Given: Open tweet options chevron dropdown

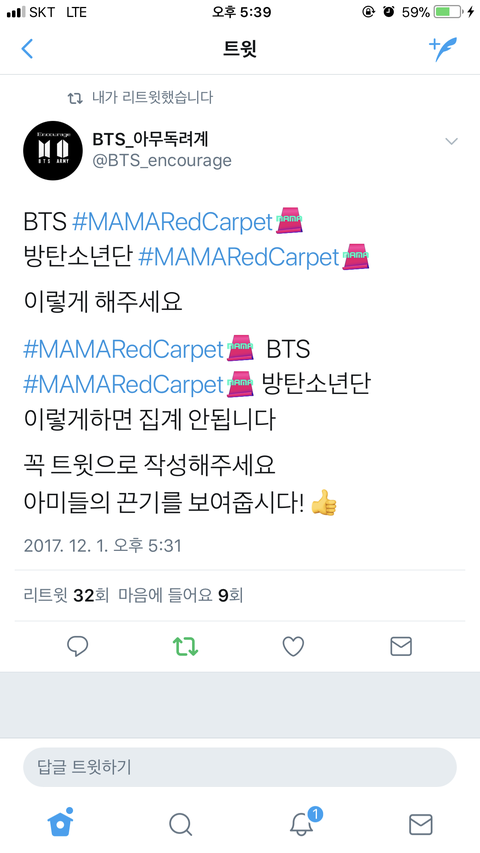Looking at the screenshot, I should (x=451, y=141).
